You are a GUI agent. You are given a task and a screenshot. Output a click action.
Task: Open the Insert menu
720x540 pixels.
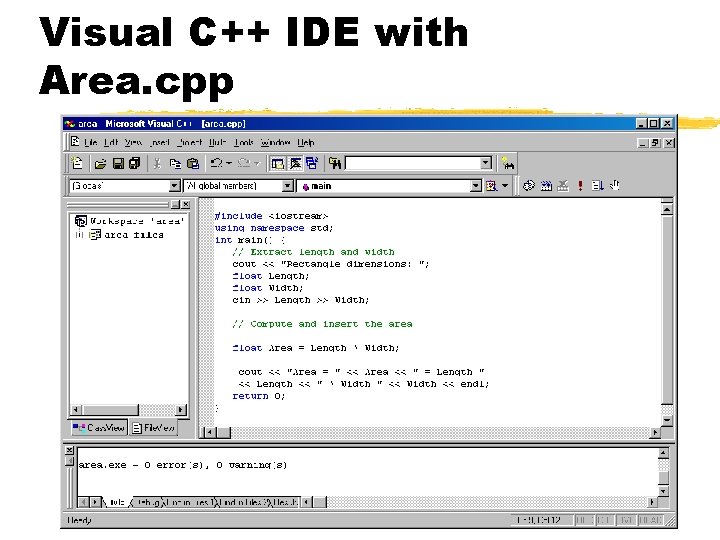coord(159,142)
